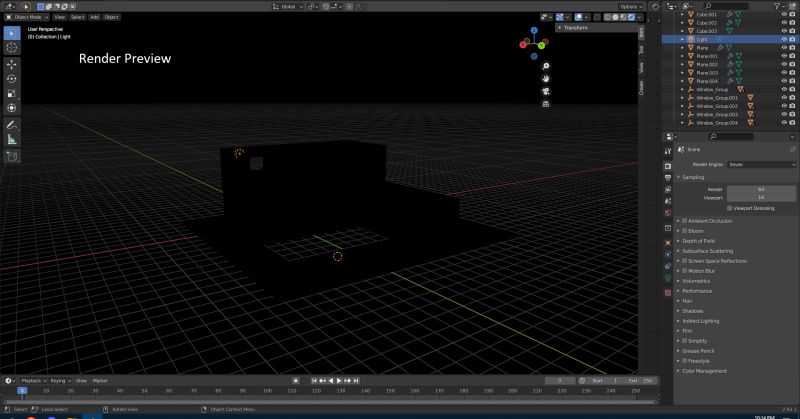Select the Scale tool
800x419 pixels.
(12, 93)
